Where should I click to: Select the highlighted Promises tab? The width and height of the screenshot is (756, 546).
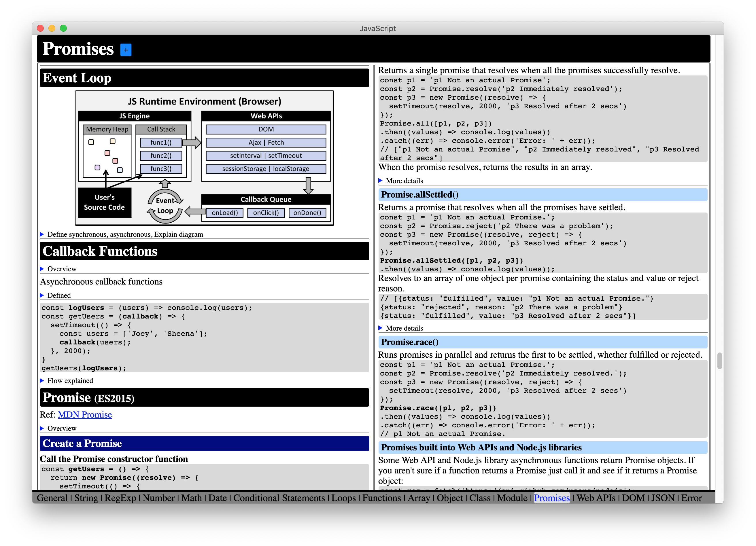[552, 498]
